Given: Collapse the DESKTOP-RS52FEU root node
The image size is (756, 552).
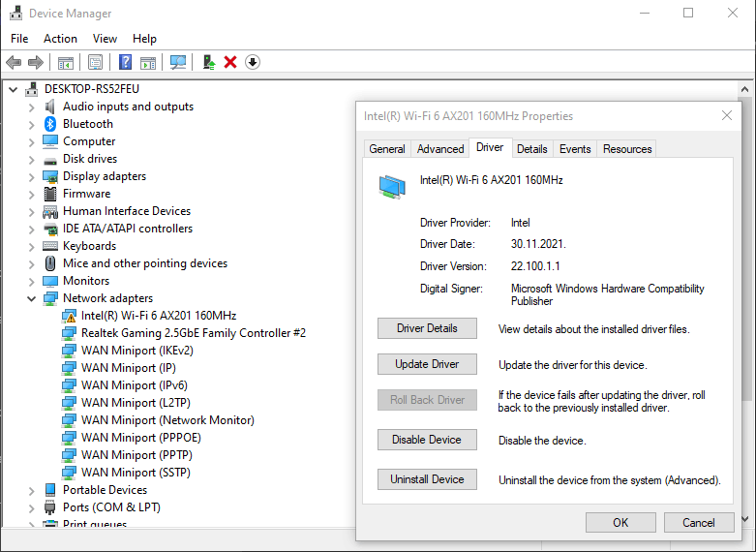Looking at the screenshot, I should click(x=13, y=89).
